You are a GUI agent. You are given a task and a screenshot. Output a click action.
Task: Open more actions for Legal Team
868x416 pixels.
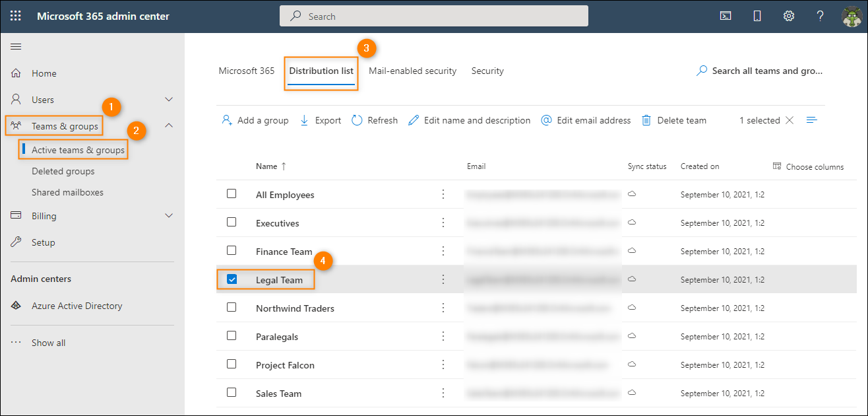click(x=443, y=279)
